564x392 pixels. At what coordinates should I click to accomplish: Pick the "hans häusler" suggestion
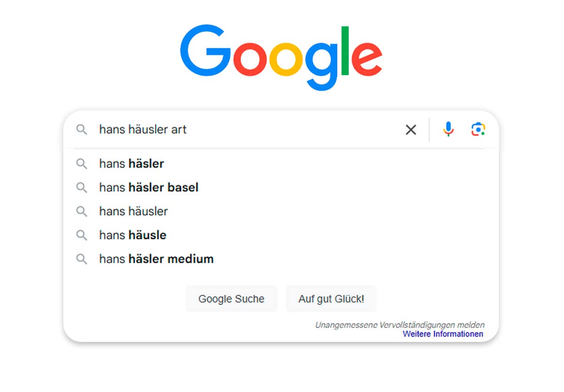point(133,211)
